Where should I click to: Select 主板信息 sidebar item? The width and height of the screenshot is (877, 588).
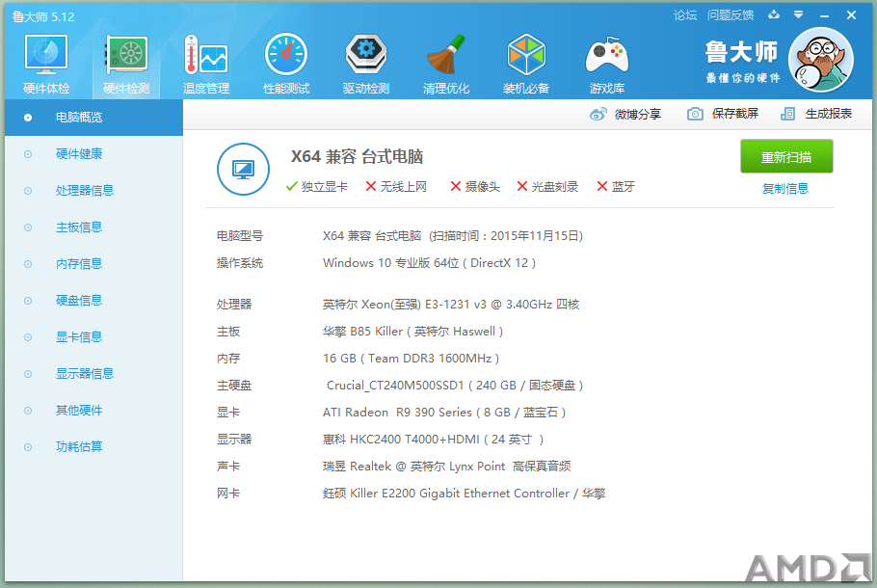[x=94, y=227]
